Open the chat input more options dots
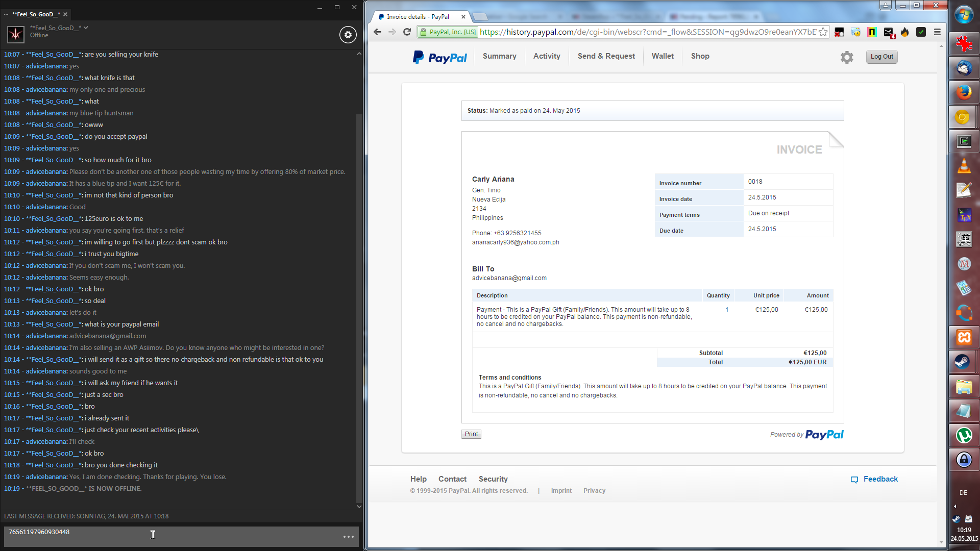The image size is (980, 551). (349, 537)
